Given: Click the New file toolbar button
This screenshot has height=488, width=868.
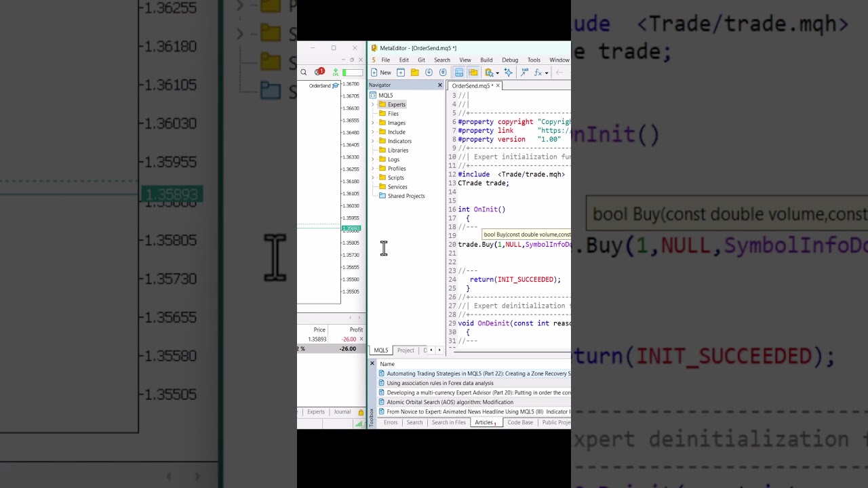Looking at the screenshot, I should tap(381, 73).
